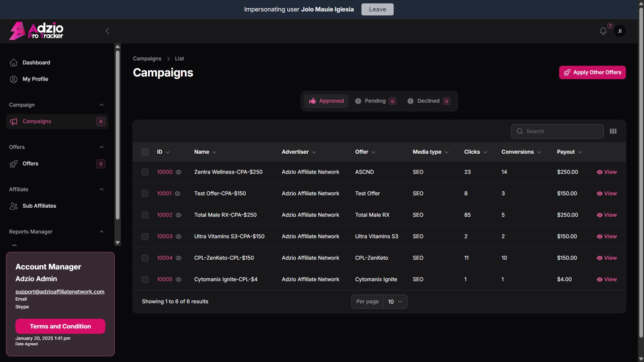644x362 pixels.
Task: Check the Zentra Wellness-CPA-$250 row checkbox
Action: click(145, 172)
